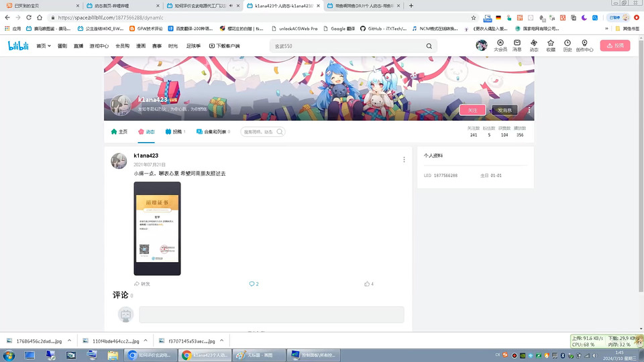Open my user avatar in header
Viewport: 644px width, 362px height.
(482, 45)
